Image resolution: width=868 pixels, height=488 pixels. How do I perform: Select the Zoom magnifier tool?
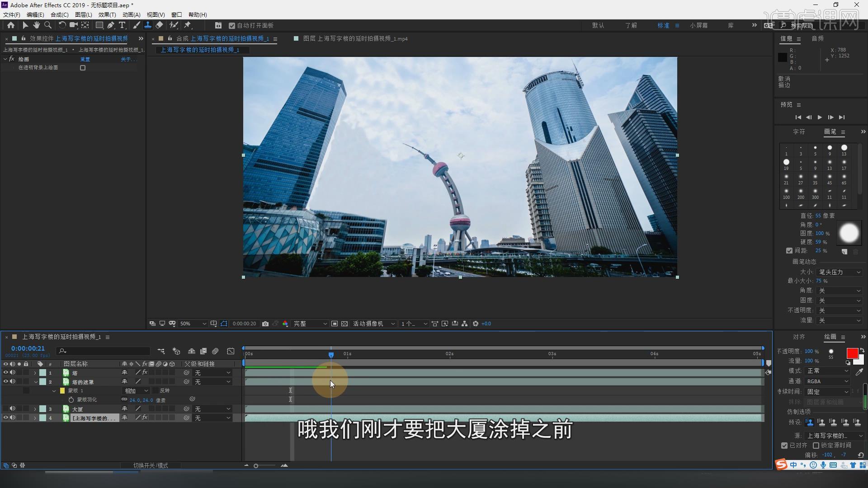(47, 25)
